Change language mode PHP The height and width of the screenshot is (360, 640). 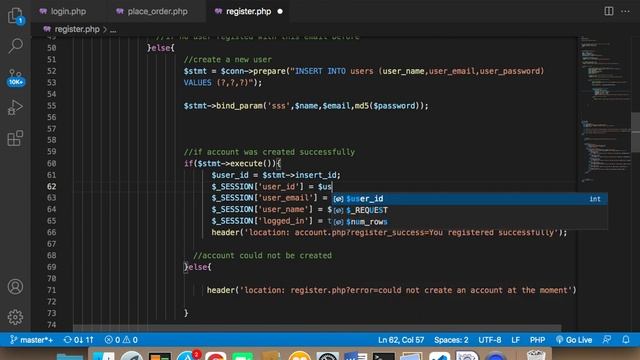coord(537,340)
